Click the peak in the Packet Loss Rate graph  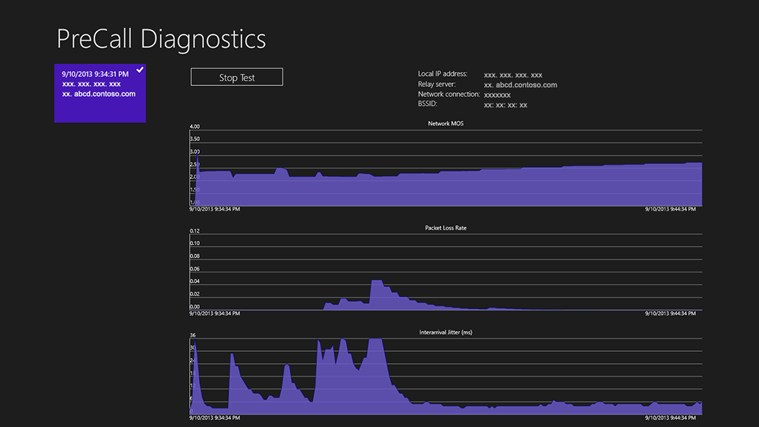(x=376, y=285)
